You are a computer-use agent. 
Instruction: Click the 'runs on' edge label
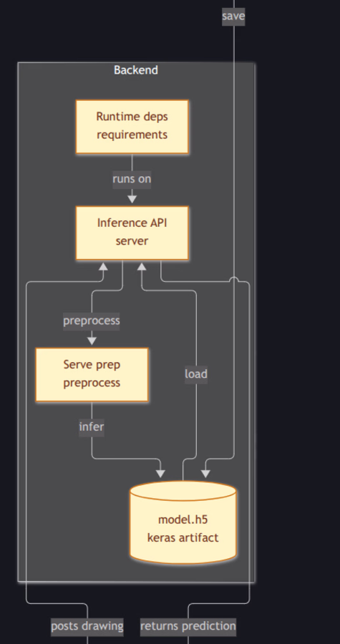pos(132,180)
